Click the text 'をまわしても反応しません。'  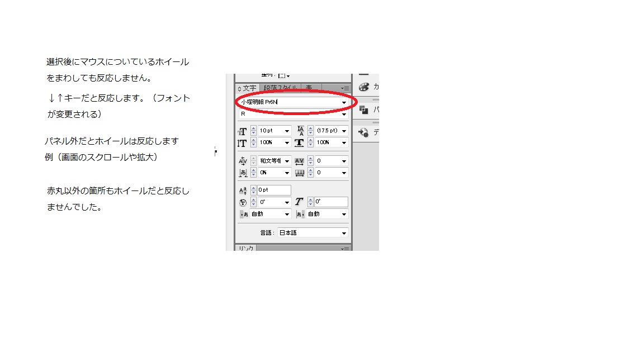pos(99,78)
